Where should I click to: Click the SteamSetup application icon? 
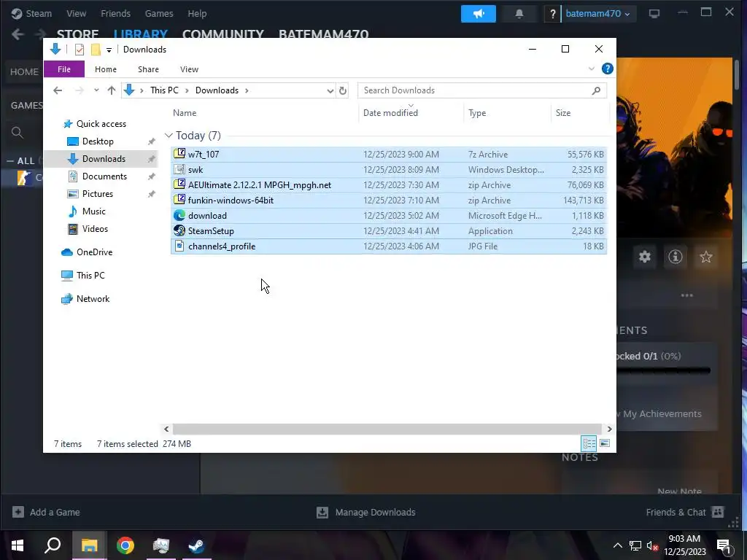click(179, 230)
